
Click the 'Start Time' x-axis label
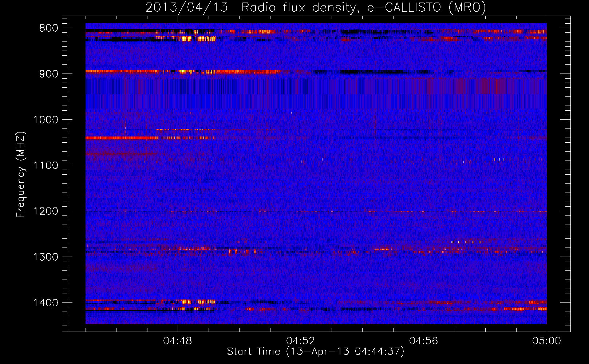(x=316, y=352)
